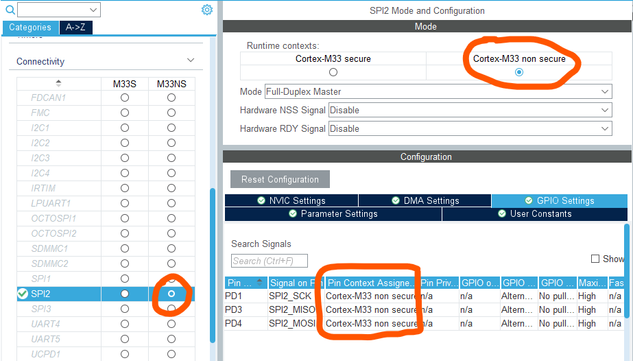Click the search magnifier icon

(x=10, y=10)
